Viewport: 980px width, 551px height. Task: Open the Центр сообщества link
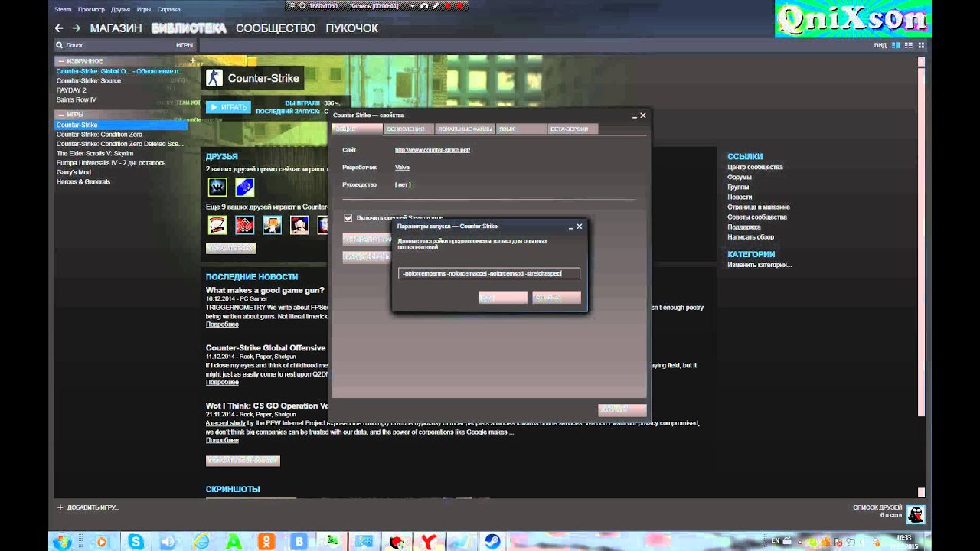(x=755, y=167)
